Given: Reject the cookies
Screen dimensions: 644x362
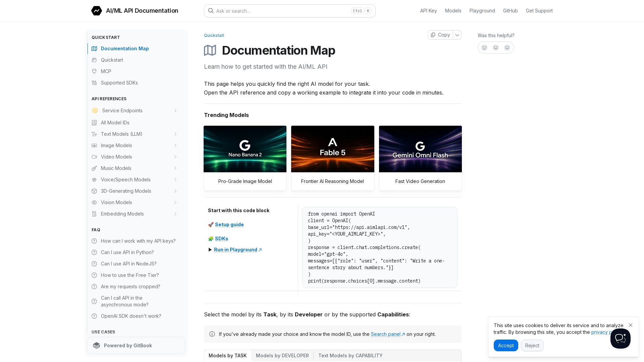Looking at the screenshot, I should point(532,346).
